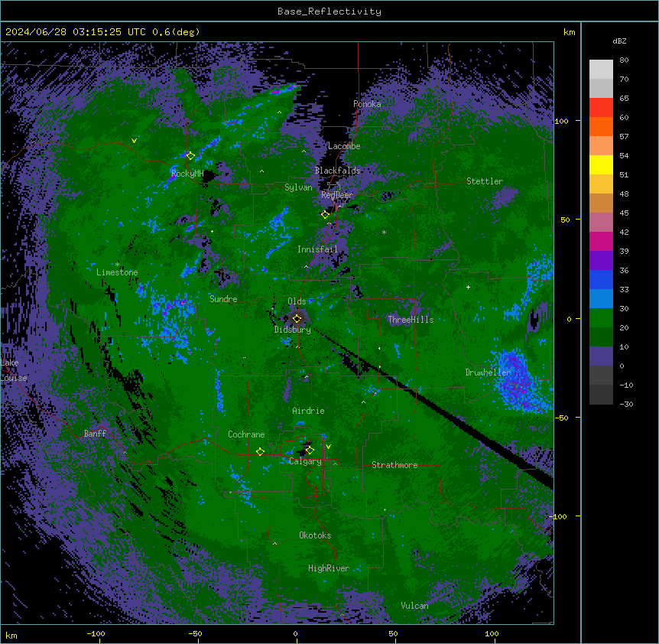Click the 45 value on dBZ legend
Screen dimensions: 659x644
[624, 213]
